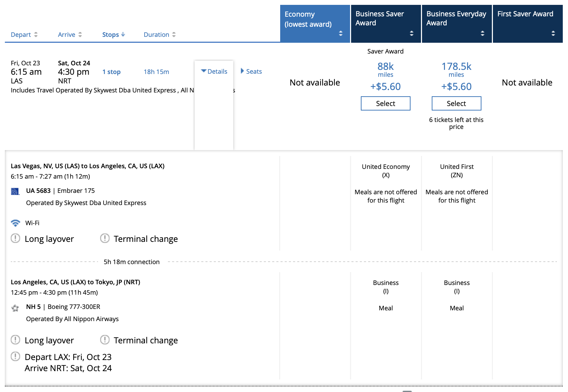Click the Saver Award label

point(386,51)
